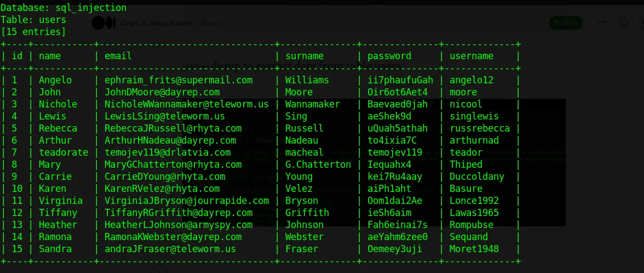Click the 'surname' column header
The image size is (644, 273).
pyautogui.click(x=304, y=56)
